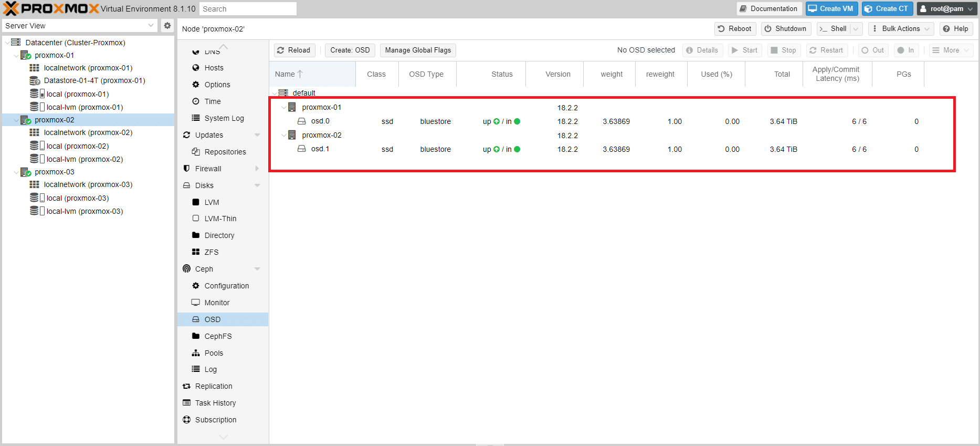The width and height of the screenshot is (980, 446).
Task: Click Create: OSD button
Action: click(x=350, y=50)
